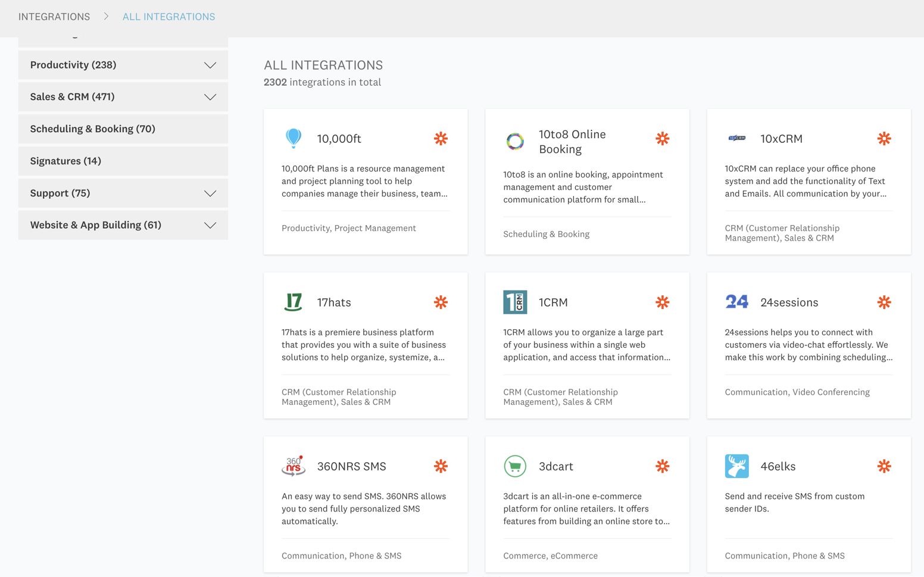924x577 pixels.
Task: Click 'Communication, Phone & SMS' tags on 360NRS
Action: (342, 556)
